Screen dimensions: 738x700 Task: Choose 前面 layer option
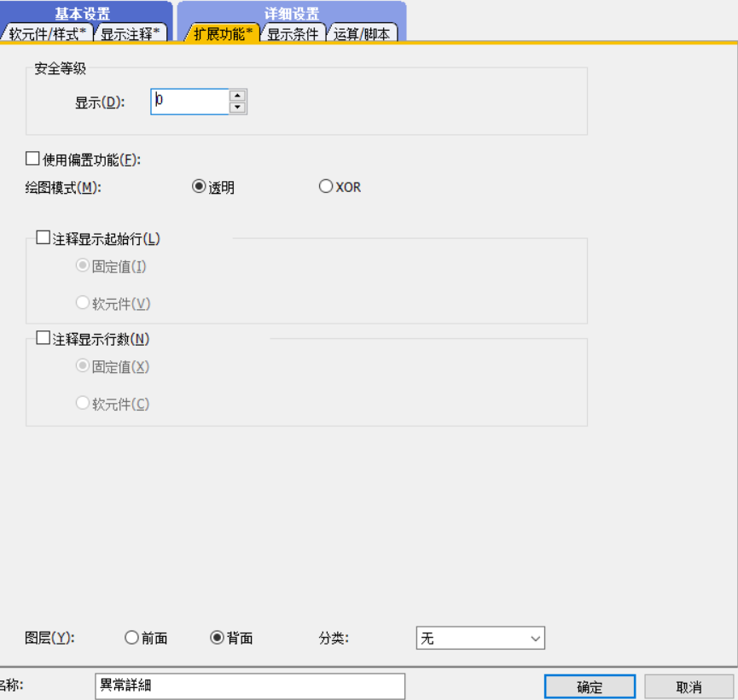point(131,638)
